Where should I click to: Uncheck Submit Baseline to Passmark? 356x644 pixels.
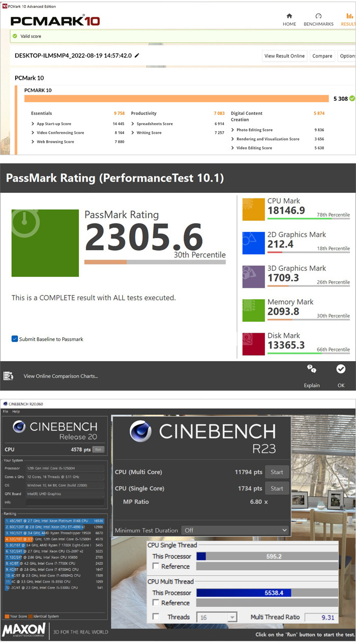coord(15,339)
